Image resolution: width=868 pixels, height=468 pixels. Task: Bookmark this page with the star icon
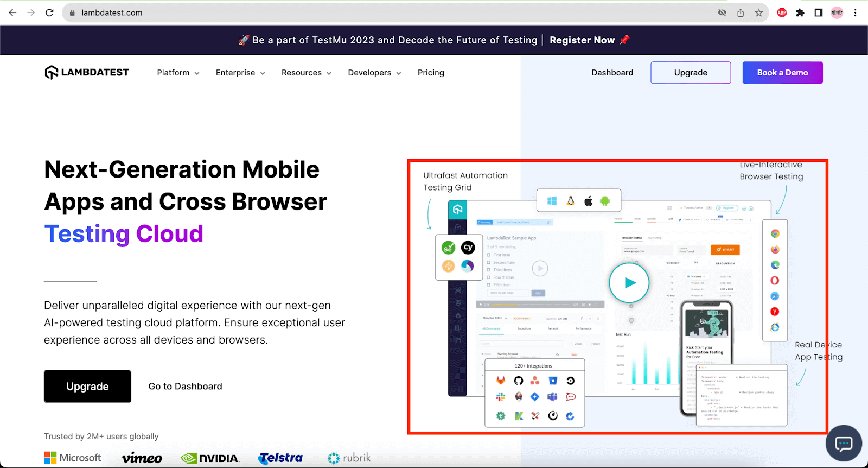tap(759, 12)
